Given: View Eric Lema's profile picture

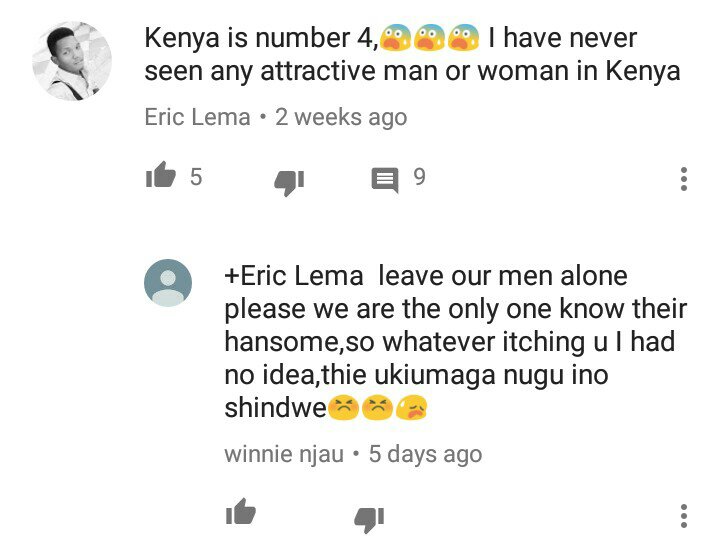Looking at the screenshot, I should (x=72, y=61).
